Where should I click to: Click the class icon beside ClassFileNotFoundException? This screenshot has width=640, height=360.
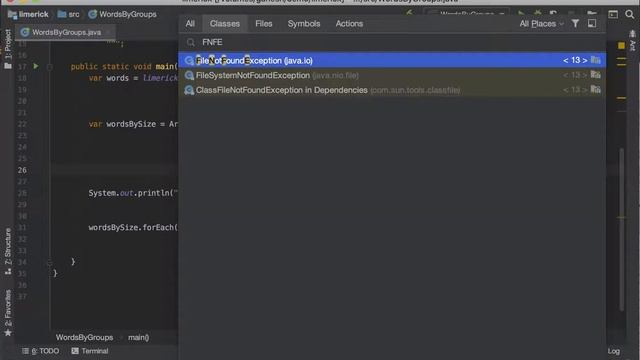pos(189,90)
